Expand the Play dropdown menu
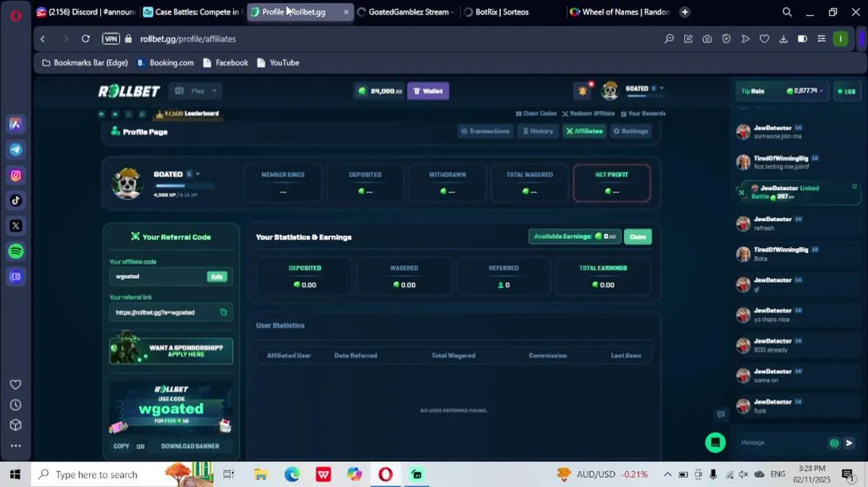 tap(197, 91)
